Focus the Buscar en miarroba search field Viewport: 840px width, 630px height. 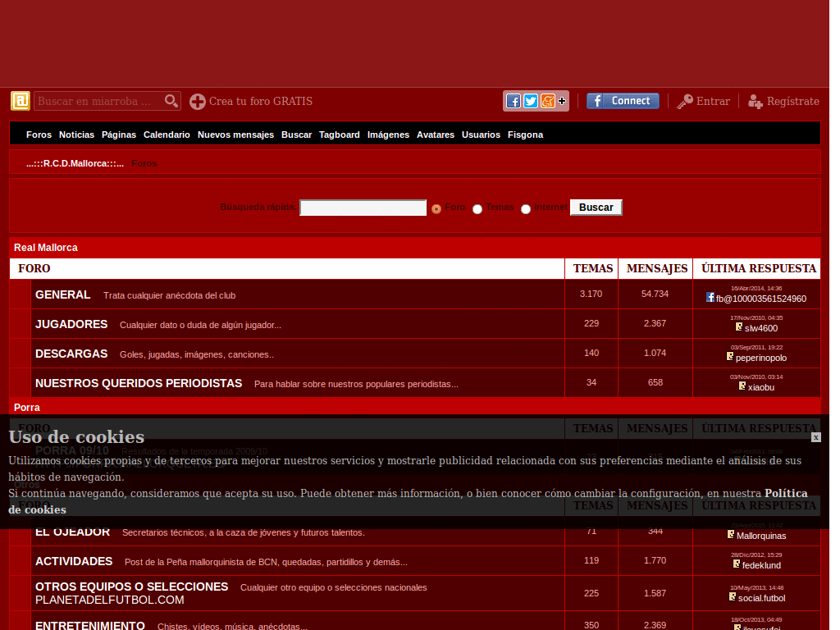click(99, 101)
